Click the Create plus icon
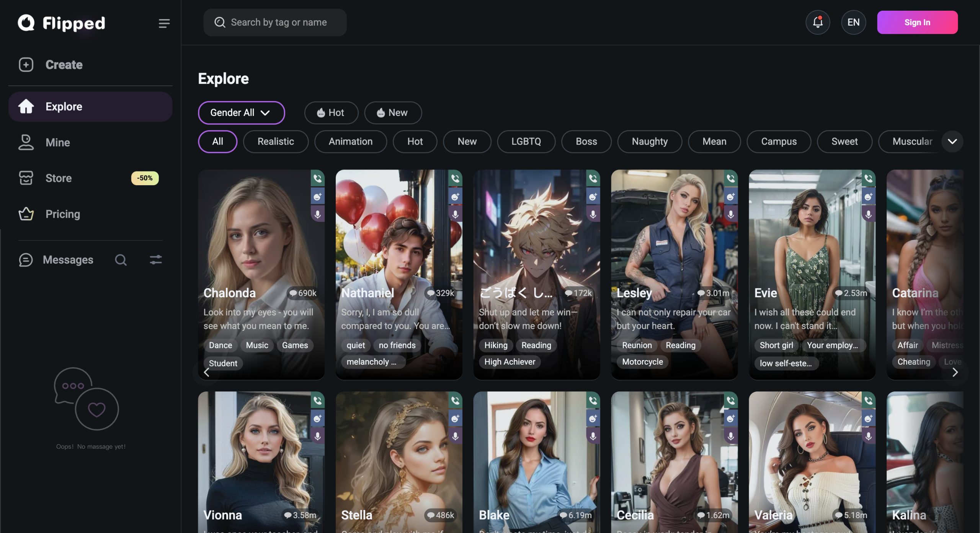Image resolution: width=980 pixels, height=533 pixels. click(x=26, y=65)
